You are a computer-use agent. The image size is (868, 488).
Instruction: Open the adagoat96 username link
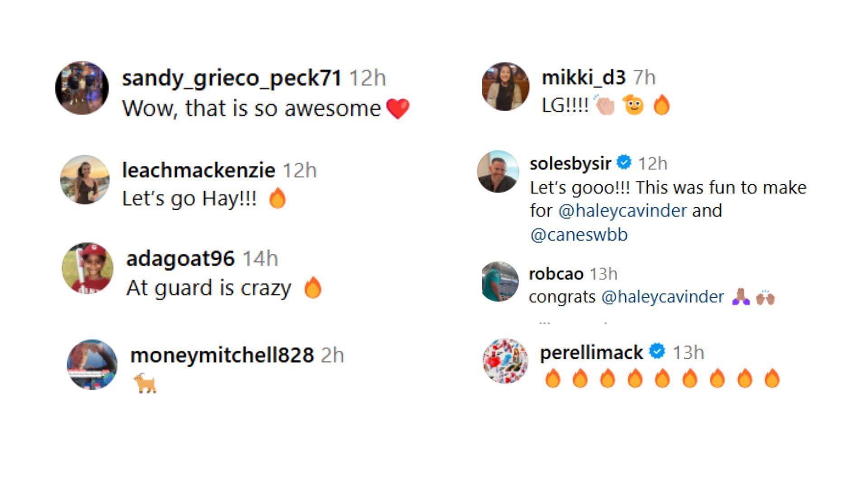click(180, 258)
